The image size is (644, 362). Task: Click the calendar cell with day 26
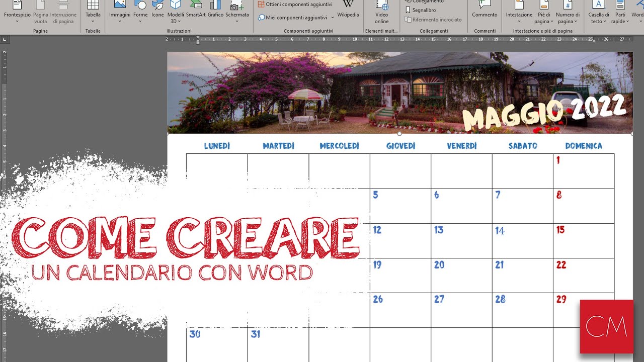(400, 310)
